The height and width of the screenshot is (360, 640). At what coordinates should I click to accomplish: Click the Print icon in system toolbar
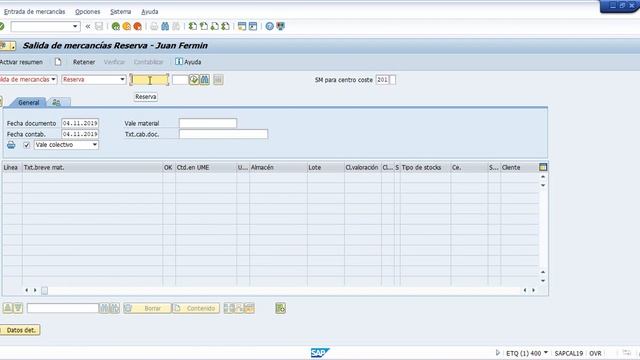click(154, 27)
